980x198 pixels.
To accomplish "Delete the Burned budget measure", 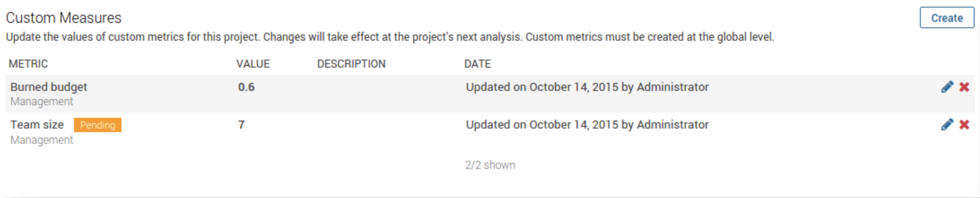I will pos(964,87).
